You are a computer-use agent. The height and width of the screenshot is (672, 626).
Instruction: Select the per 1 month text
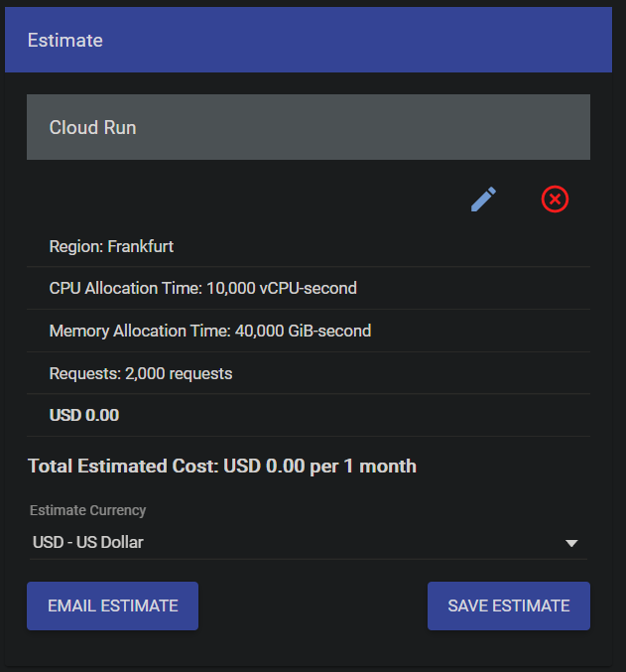(363, 466)
